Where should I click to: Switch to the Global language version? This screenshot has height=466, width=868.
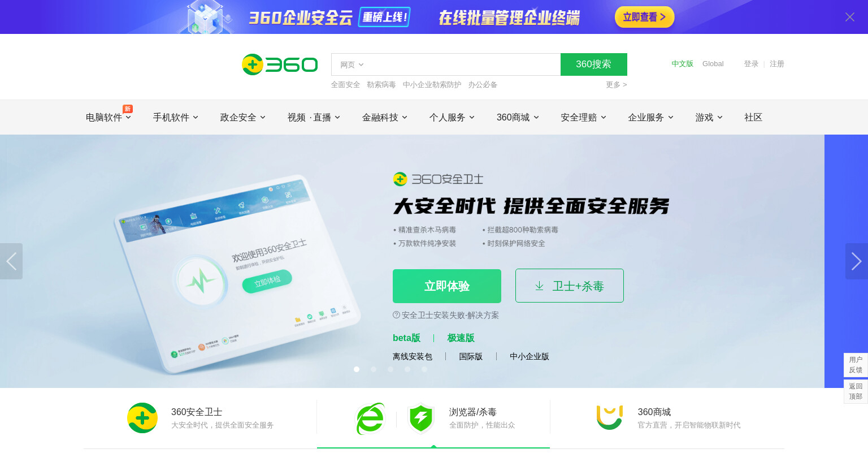point(713,64)
